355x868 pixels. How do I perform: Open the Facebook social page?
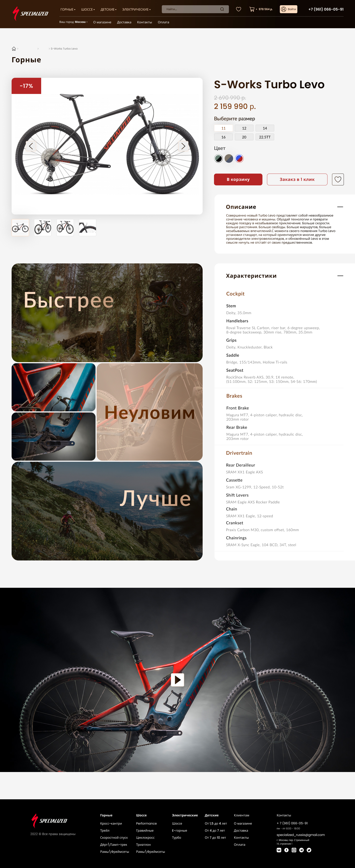[x=286, y=850]
